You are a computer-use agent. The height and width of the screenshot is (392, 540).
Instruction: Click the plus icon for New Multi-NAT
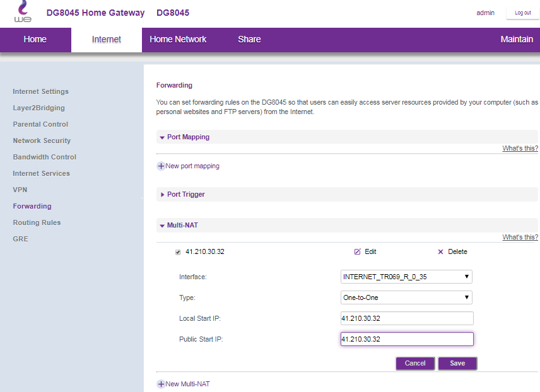(x=161, y=384)
